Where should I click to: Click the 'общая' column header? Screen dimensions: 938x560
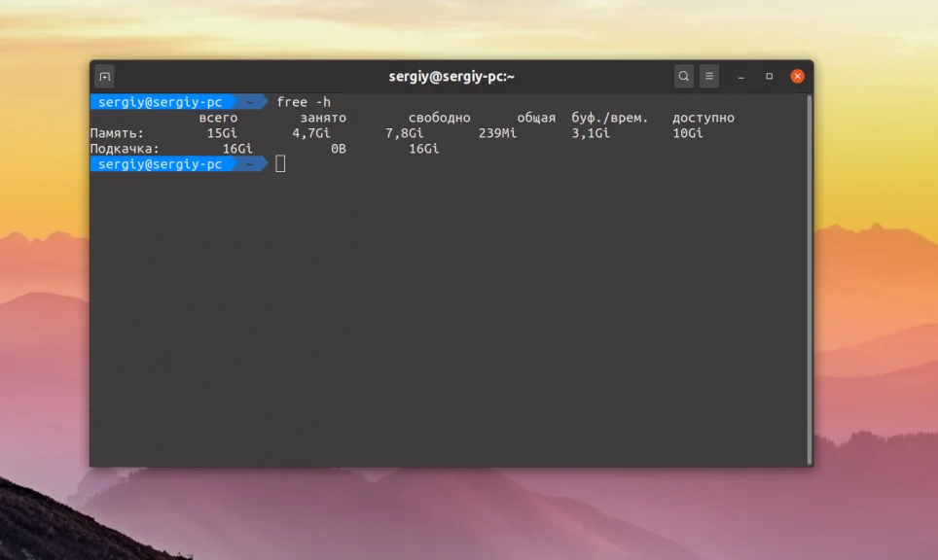536,118
